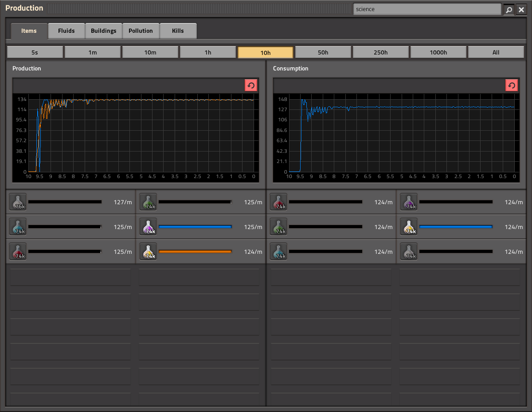Open the Buildings tab
The height and width of the screenshot is (412, 532).
[103, 31]
